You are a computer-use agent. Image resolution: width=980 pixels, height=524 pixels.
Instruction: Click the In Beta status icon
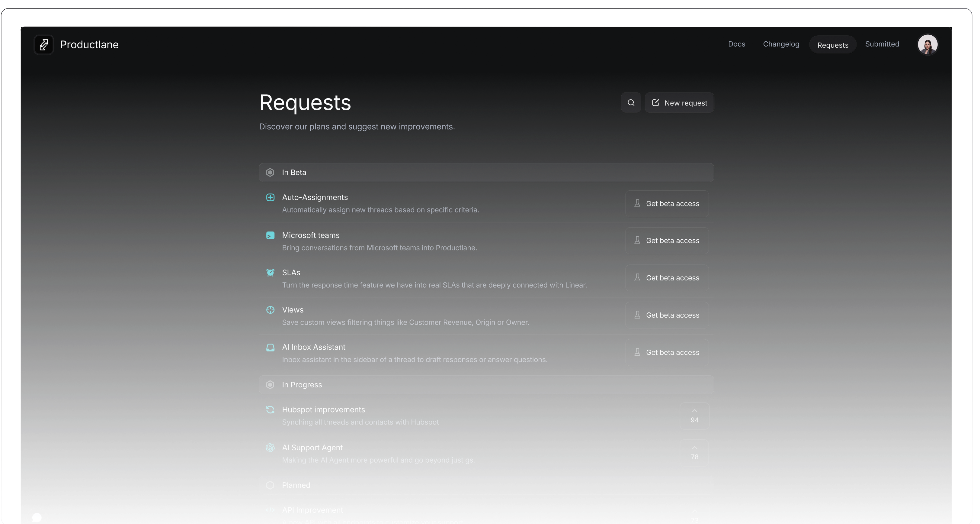click(270, 173)
